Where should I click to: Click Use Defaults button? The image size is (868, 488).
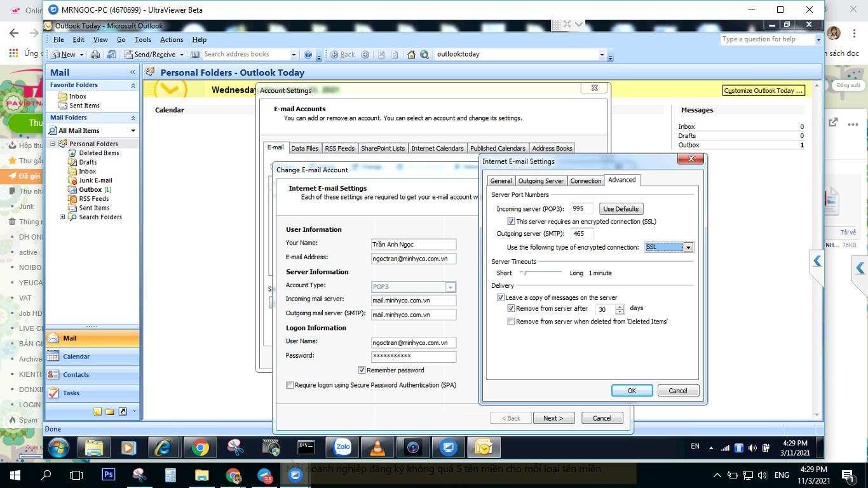[x=621, y=208]
